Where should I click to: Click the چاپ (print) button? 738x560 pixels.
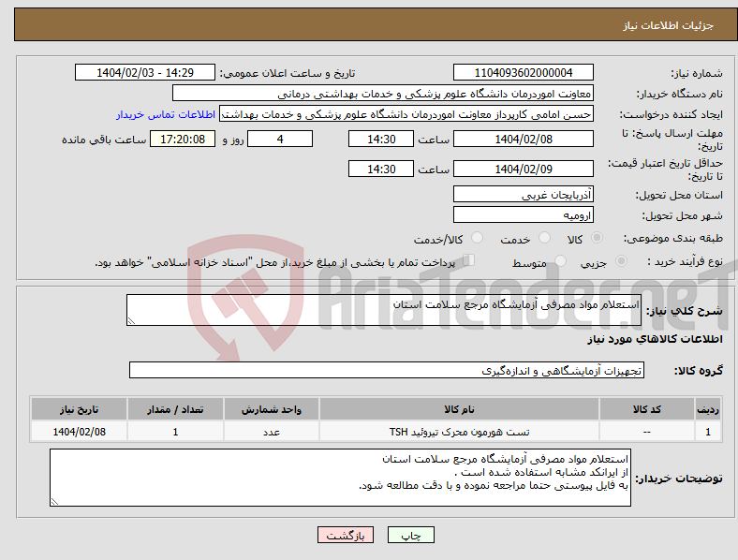point(410,535)
